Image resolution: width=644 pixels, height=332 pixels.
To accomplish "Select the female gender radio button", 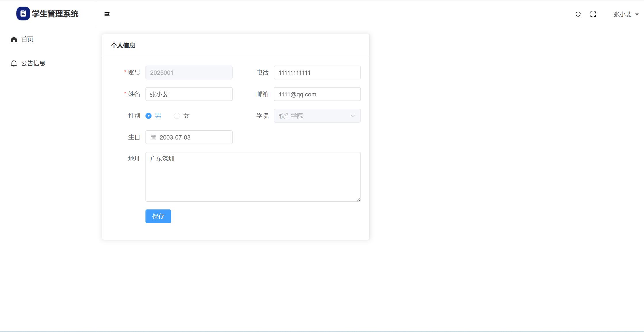I will click(x=177, y=116).
